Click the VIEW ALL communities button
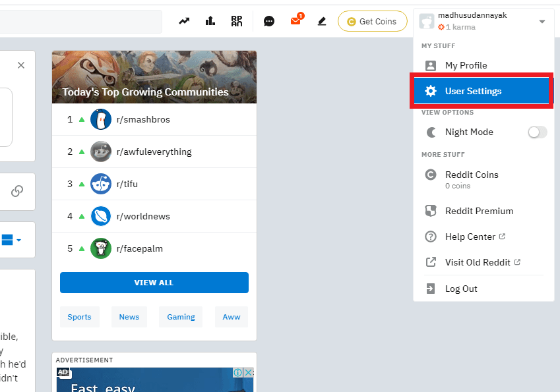 coord(154,283)
